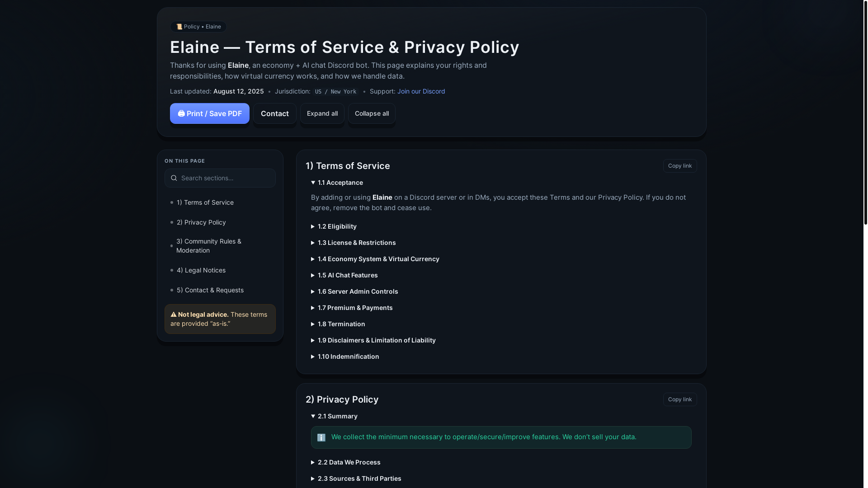The image size is (868, 488).
Task: Go to 2) Privacy Policy in sidebar
Action: [x=220, y=222]
